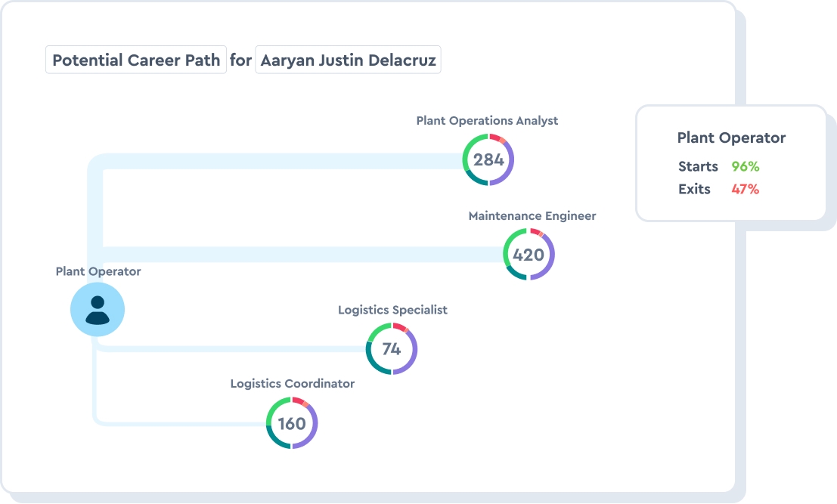Open the Aaryan Justin Delacruz employee selector
This screenshot has width=837, height=504.
[348, 60]
